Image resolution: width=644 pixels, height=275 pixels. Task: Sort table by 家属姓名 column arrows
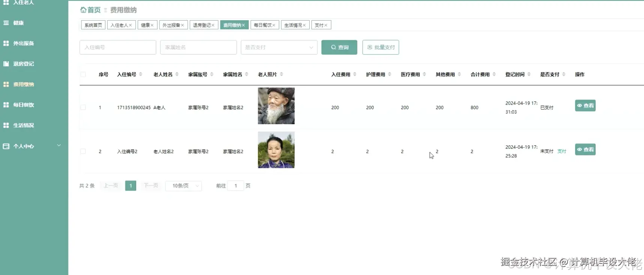click(x=247, y=74)
